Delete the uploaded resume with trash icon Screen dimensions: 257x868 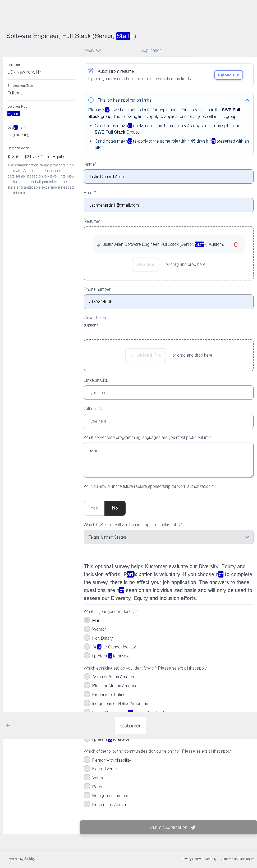pyautogui.click(x=235, y=244)
